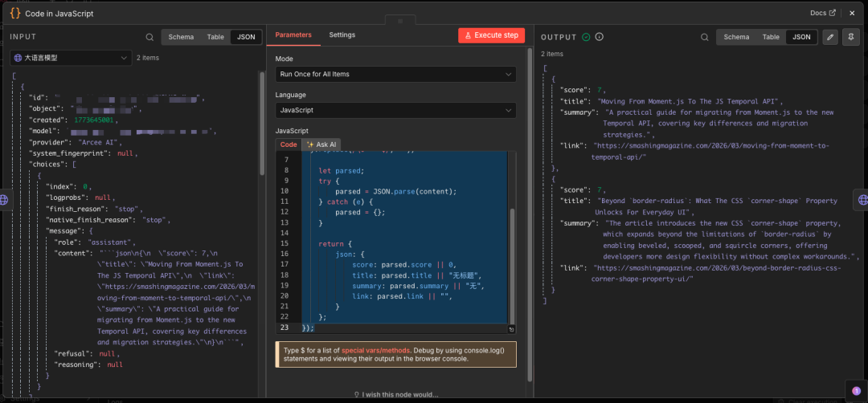Switch to the Settings tab
This screenshot has width=868, height=403.
(342, 35)
